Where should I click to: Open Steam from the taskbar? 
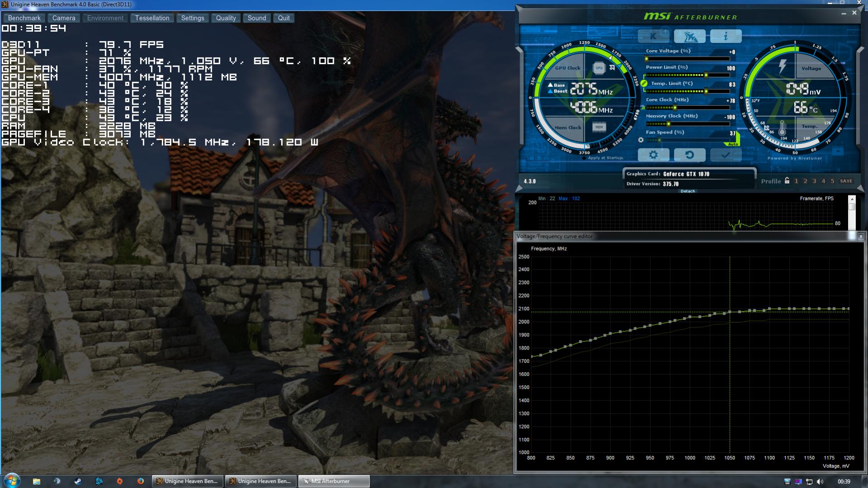78,481
